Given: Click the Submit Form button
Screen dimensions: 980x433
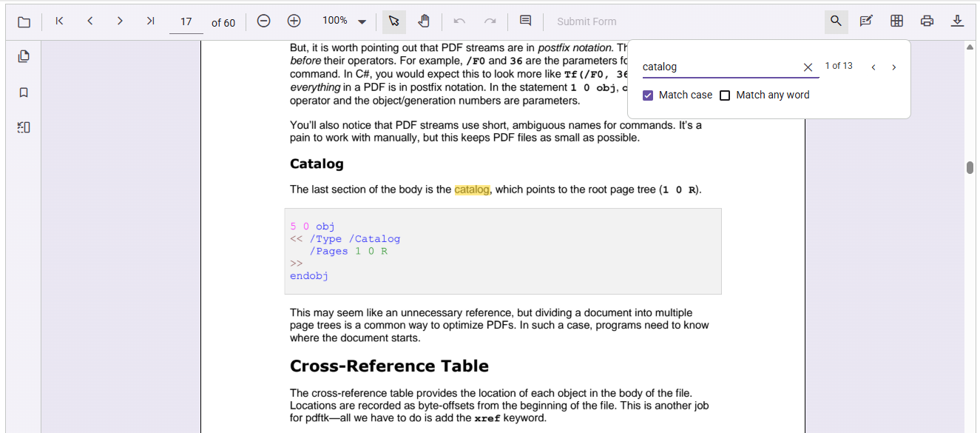Looking at the screenshot, I should pos(587,22).
